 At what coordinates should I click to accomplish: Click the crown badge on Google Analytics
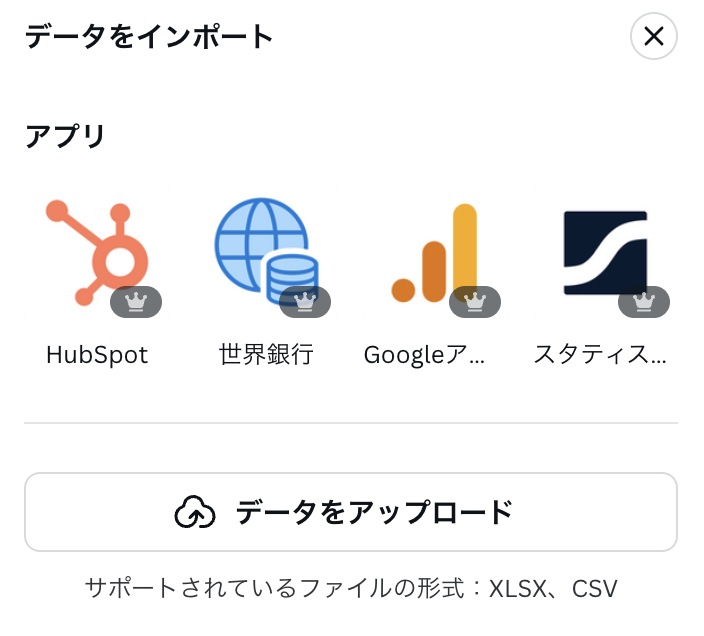coord(475,302)
